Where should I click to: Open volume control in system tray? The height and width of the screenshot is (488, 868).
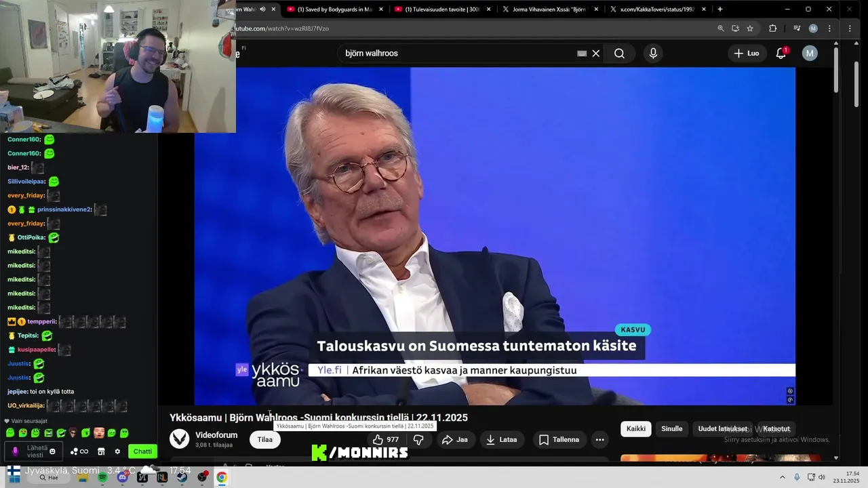822,477
